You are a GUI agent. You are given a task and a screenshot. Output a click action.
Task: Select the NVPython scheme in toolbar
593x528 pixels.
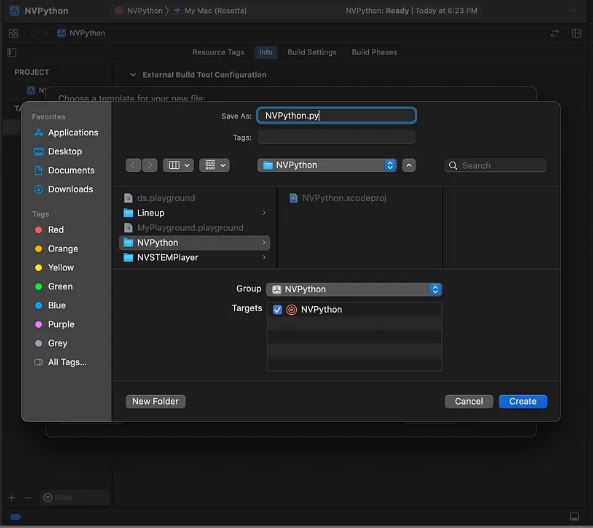click(x=139, y=11)
